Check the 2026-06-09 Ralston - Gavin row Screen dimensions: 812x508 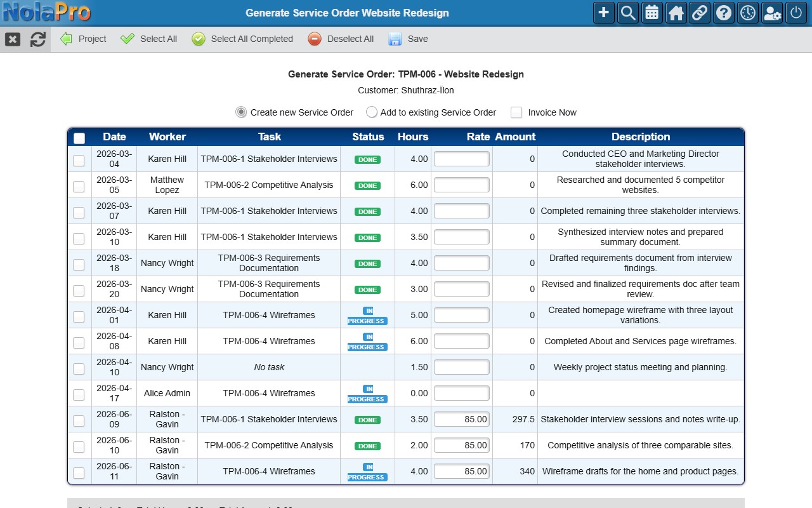79,421
